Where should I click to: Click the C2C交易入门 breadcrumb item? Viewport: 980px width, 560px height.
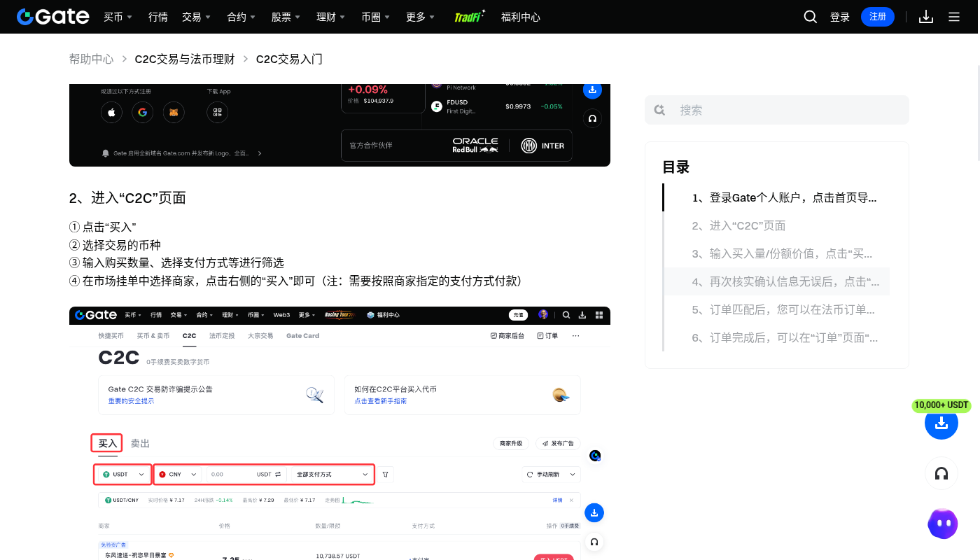tap(289, 59)
